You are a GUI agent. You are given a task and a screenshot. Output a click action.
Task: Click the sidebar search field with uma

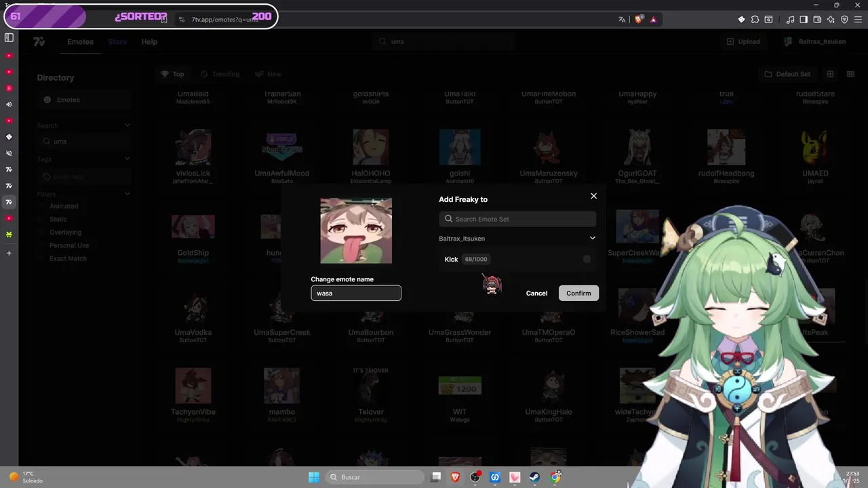(83, 142)
